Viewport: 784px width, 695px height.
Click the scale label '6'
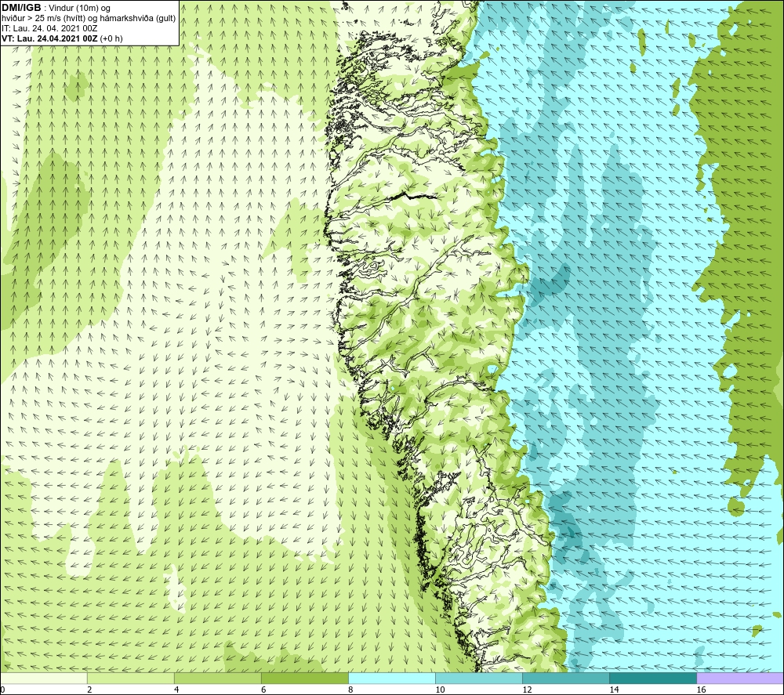click(263, 690)
